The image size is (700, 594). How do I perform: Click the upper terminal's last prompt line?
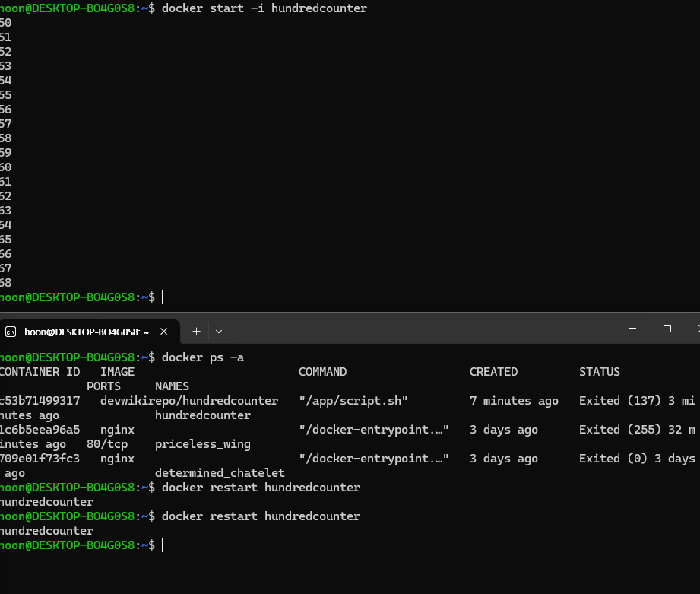pos(82,297)
